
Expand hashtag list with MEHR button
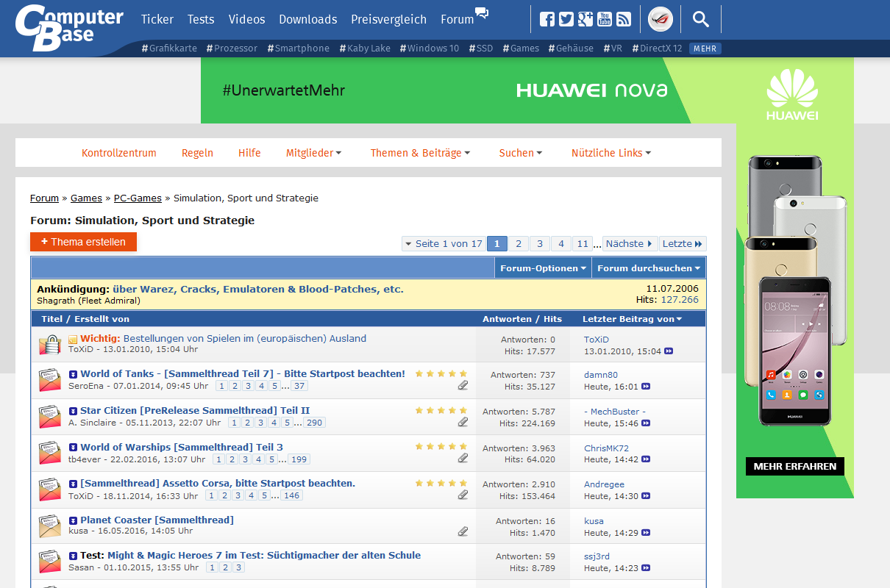point(705,49)
